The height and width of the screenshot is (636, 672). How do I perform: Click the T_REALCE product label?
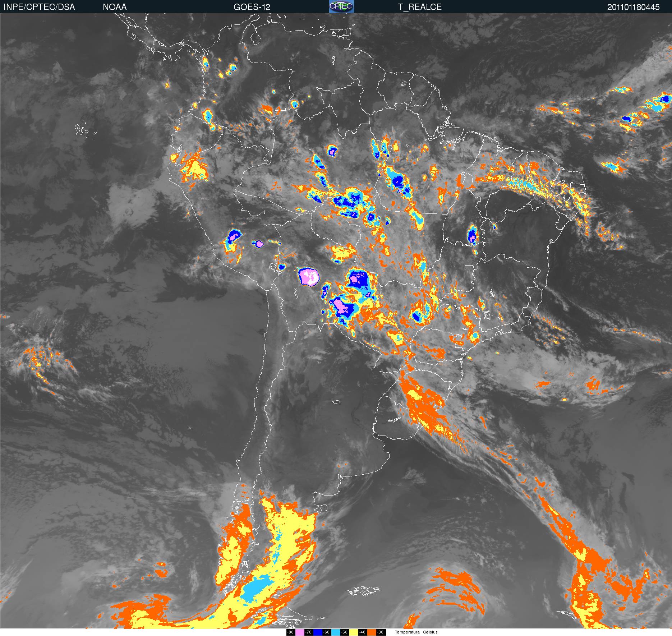[420, 7]
